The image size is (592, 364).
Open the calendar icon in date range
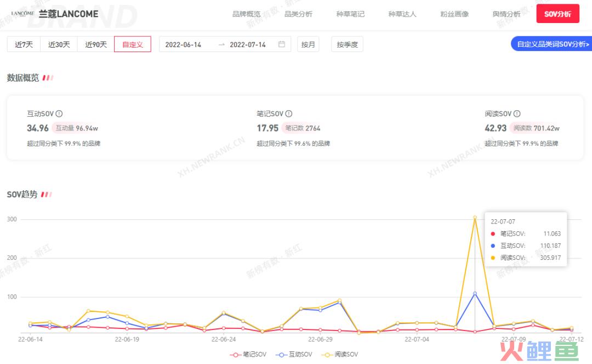coord(282,44)
